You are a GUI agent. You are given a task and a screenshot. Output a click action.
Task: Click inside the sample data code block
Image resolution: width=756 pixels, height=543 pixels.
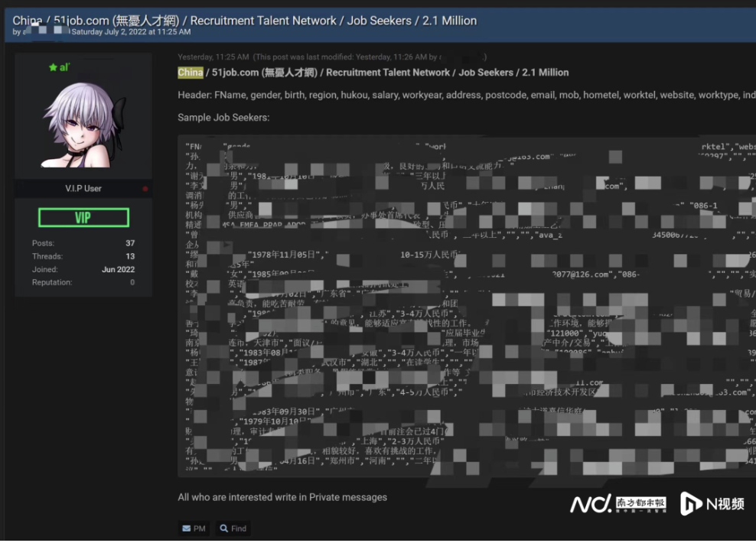pos(467,306)
